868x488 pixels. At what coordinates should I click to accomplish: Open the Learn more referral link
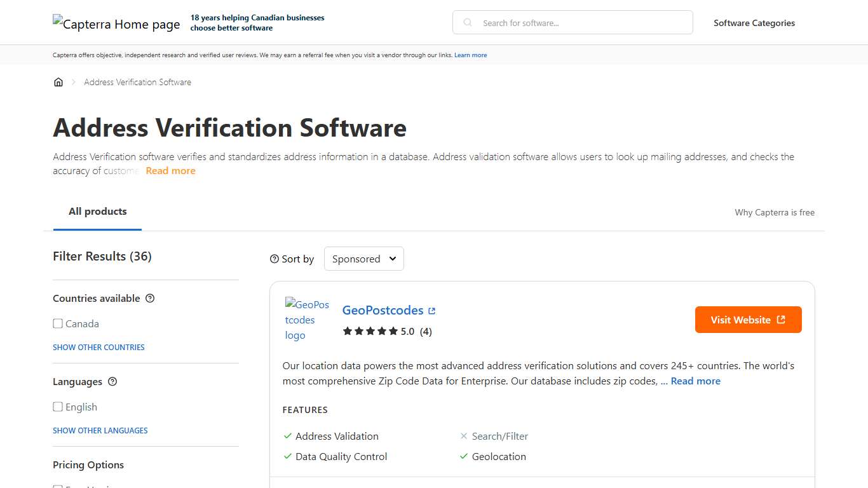coord(470,55)
